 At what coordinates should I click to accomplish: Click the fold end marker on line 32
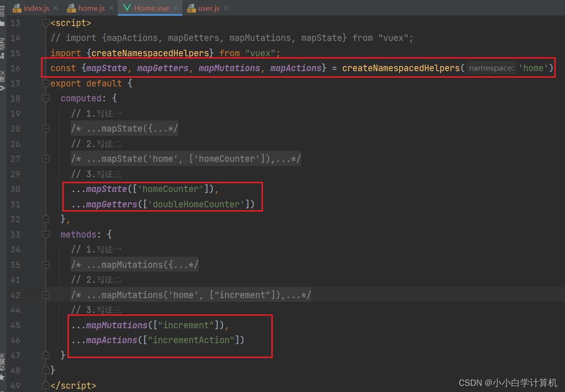click(x=46, y=219)
